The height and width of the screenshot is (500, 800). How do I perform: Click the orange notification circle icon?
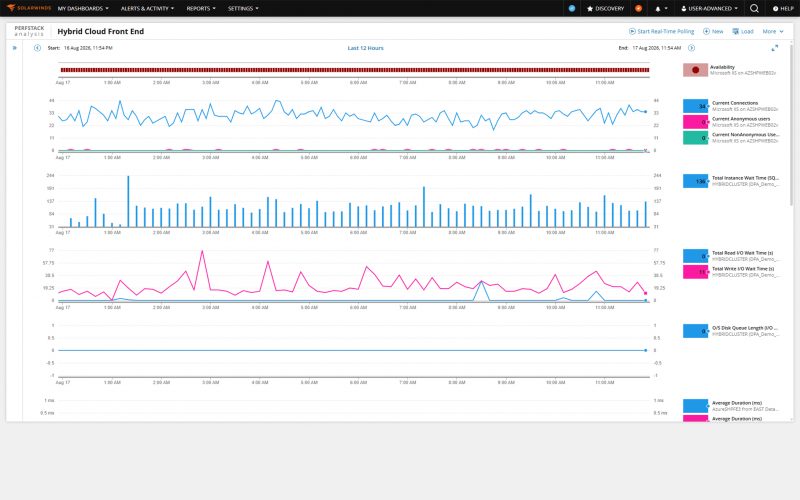(x=638, y=8)
